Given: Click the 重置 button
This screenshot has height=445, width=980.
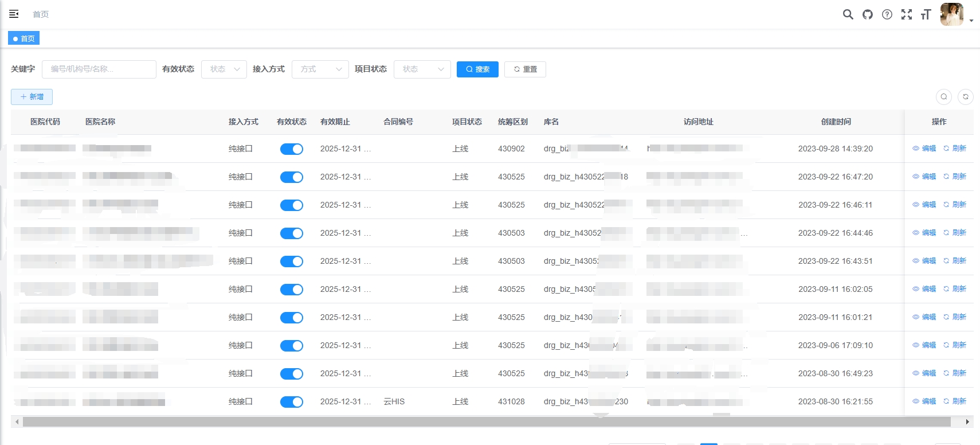Looking at the screenshot, I should point(525,69).
